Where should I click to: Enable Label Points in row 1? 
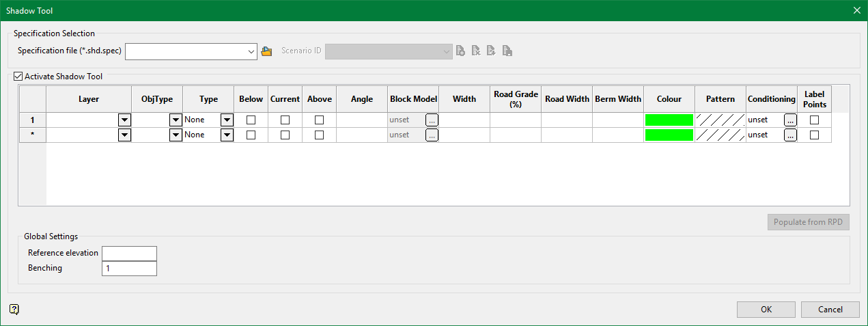814,120
